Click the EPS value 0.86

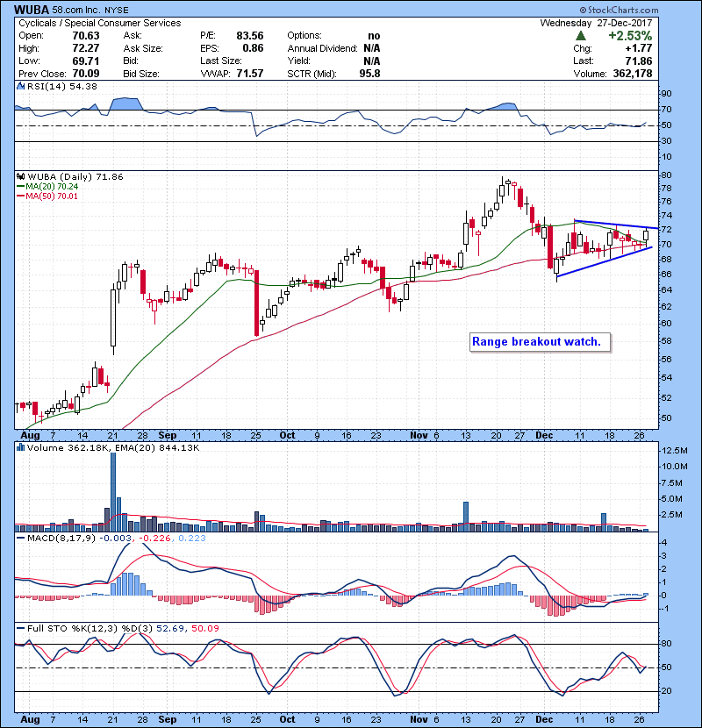click(x=254, y=48)
